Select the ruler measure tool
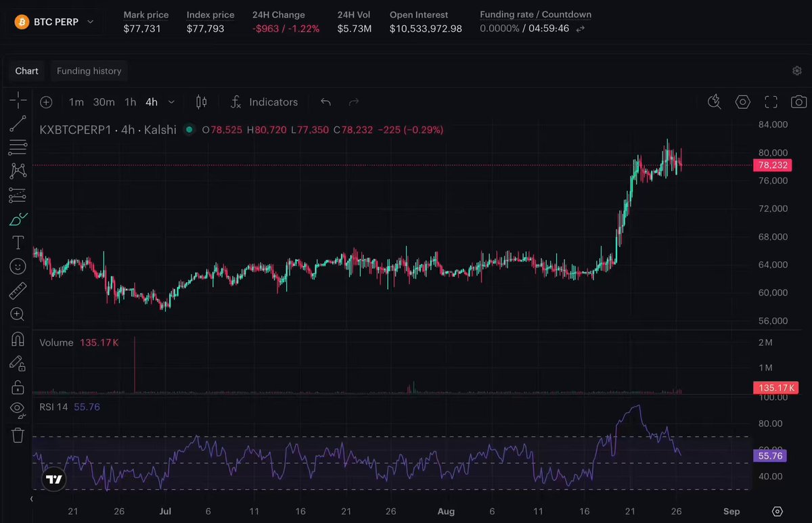Screen dimensions: 812x523 pyautogui.click(x=18, y=290)
